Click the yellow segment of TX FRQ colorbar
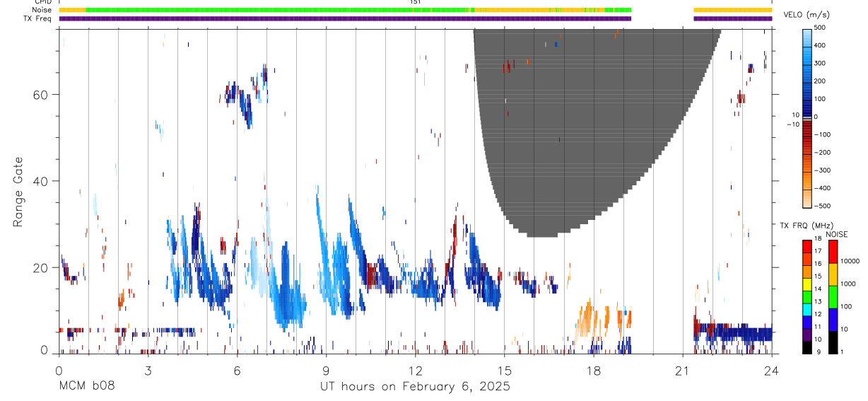 (807, 284)
